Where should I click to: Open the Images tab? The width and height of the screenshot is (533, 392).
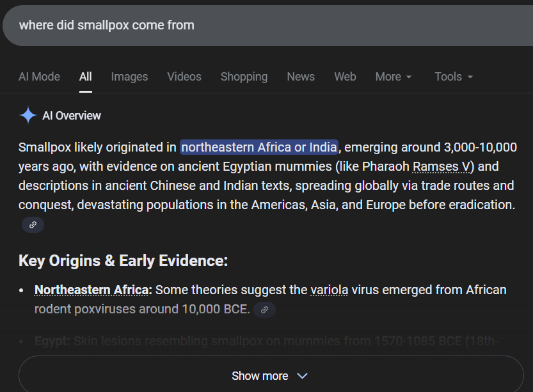point(129,77)
